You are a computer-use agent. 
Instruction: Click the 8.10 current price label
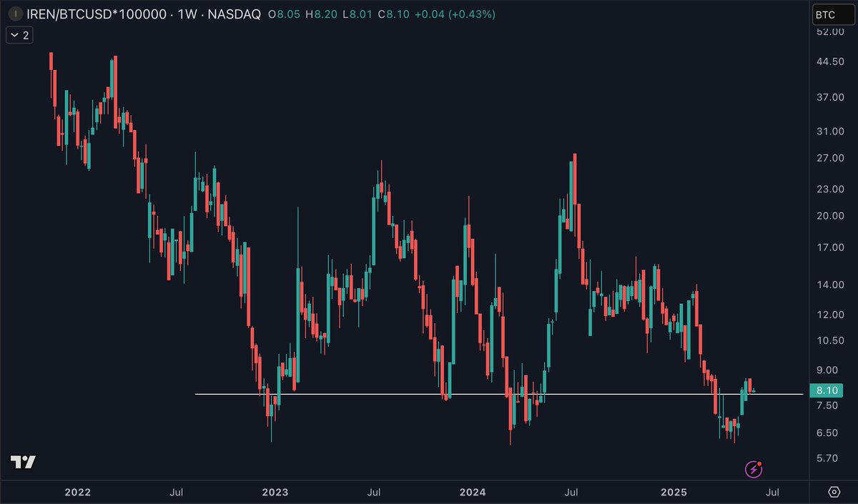coord(827,390)
